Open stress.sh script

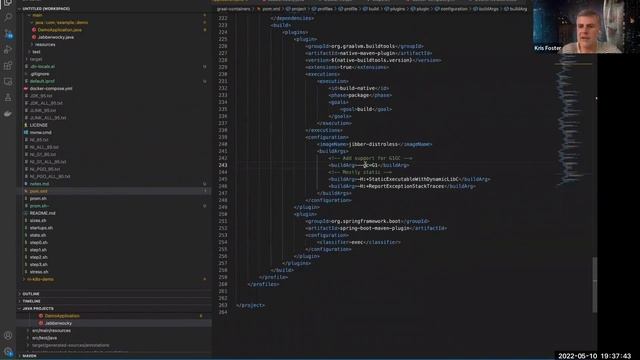point(39,272)
